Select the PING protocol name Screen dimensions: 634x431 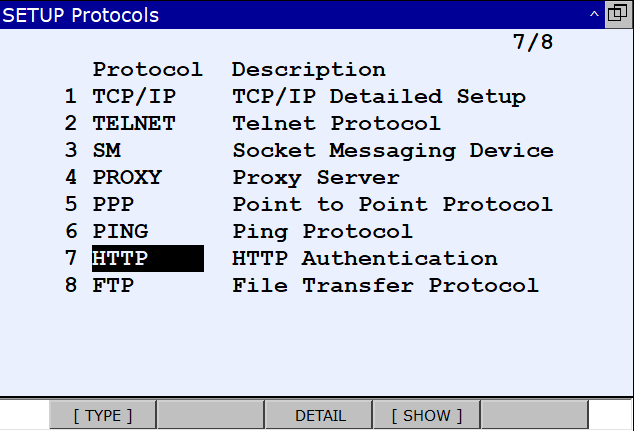pos(120,232)
